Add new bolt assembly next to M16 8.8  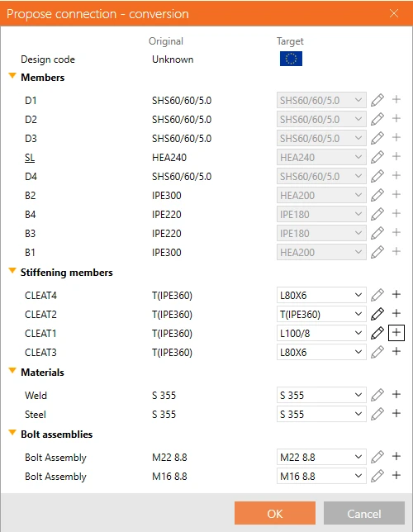396,475
